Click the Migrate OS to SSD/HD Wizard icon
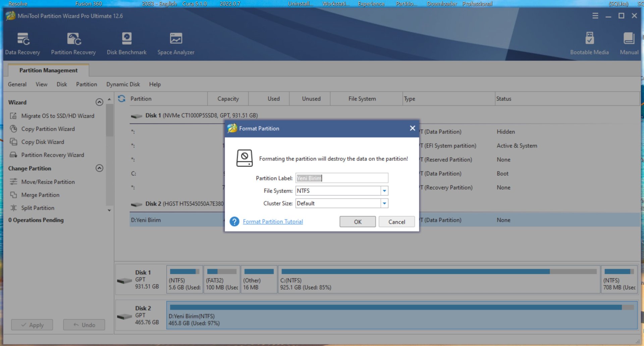This screenshot has width=644, height=346. pos(13,116)
